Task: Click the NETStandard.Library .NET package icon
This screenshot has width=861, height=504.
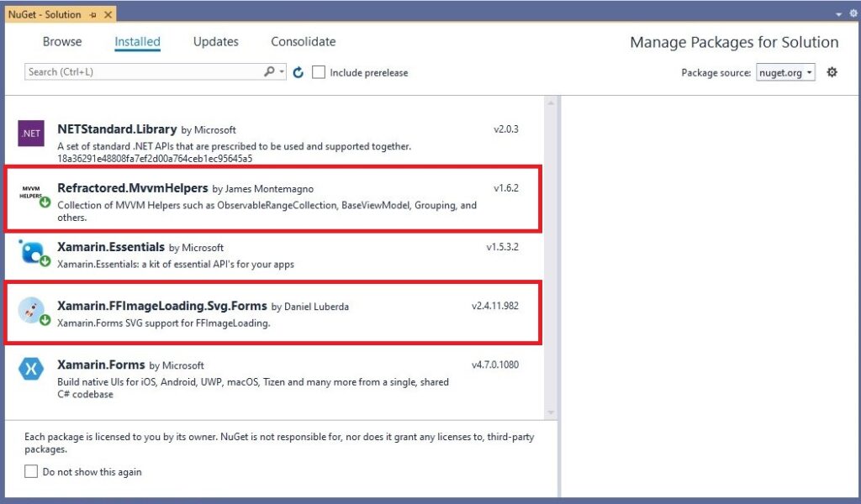Action: pyautogui.click(x=31, y=134)
